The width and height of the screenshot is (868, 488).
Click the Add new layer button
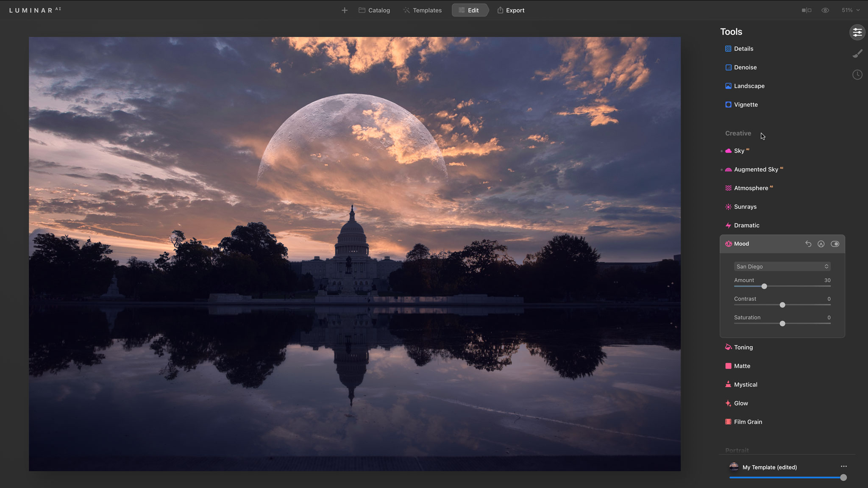pyautogui.click(x=344, y=10)
